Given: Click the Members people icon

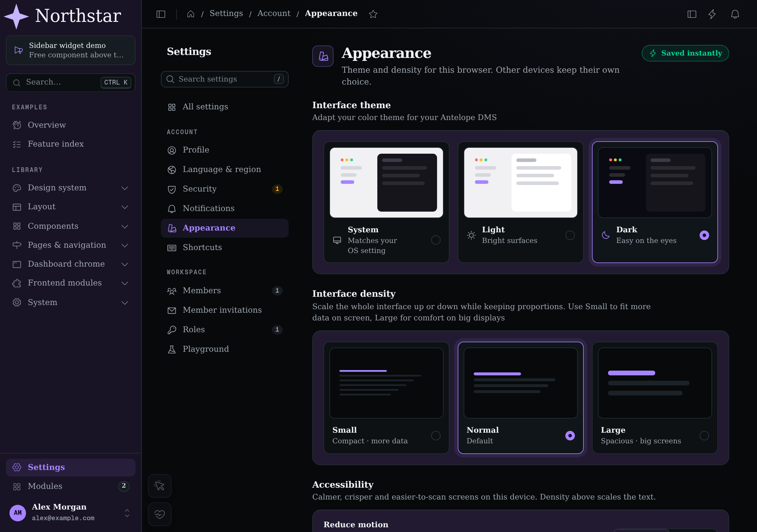Looking at the screenshot, I should click(x=172, y=291).
